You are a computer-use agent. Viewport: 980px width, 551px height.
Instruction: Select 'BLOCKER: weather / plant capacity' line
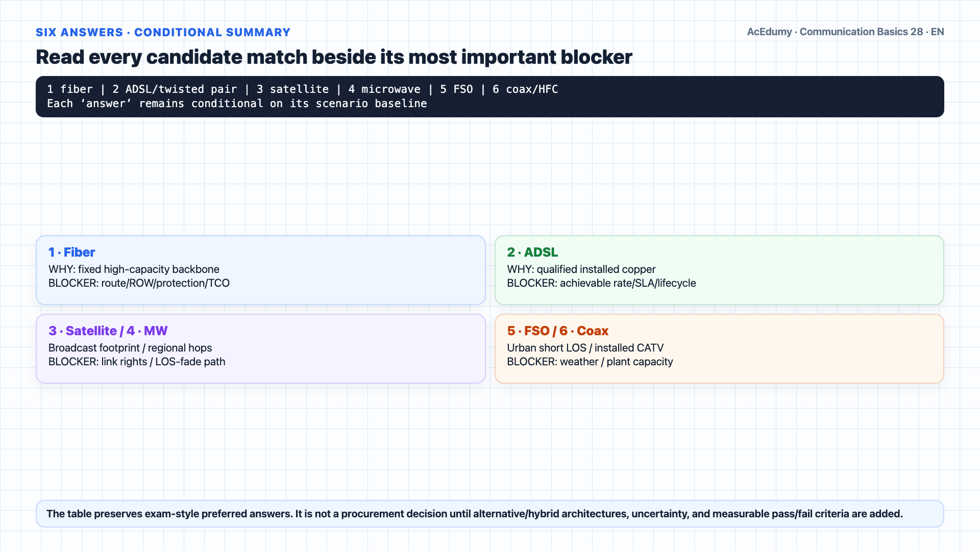click(x=590, y=362)
